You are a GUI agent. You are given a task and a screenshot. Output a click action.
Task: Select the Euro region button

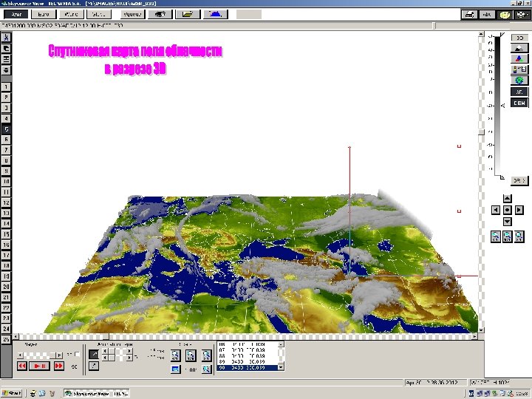click(x=44, y=14)
